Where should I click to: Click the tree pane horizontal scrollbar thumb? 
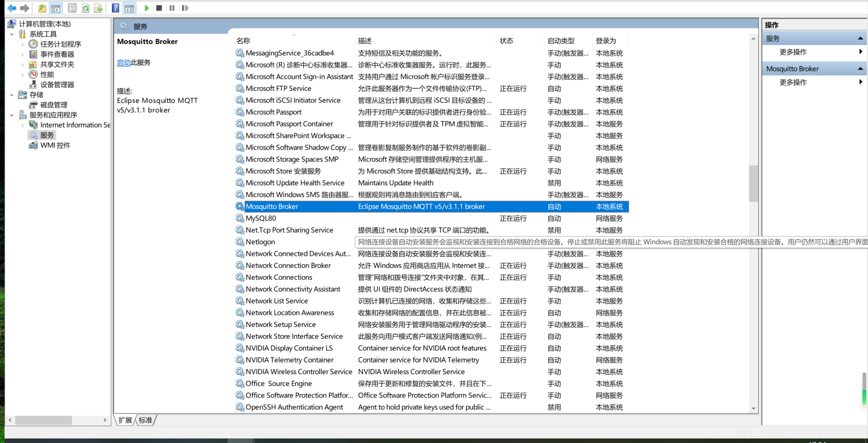[x=43, y=420]
